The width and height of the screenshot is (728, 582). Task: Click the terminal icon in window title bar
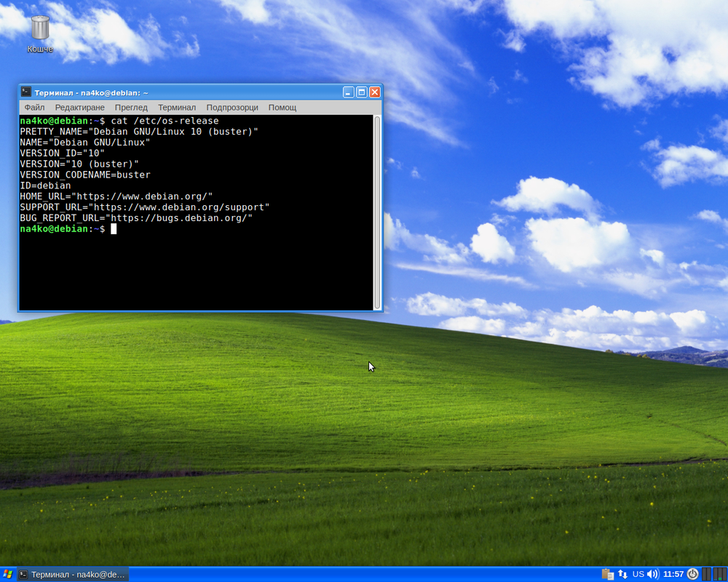pos(26,92)
